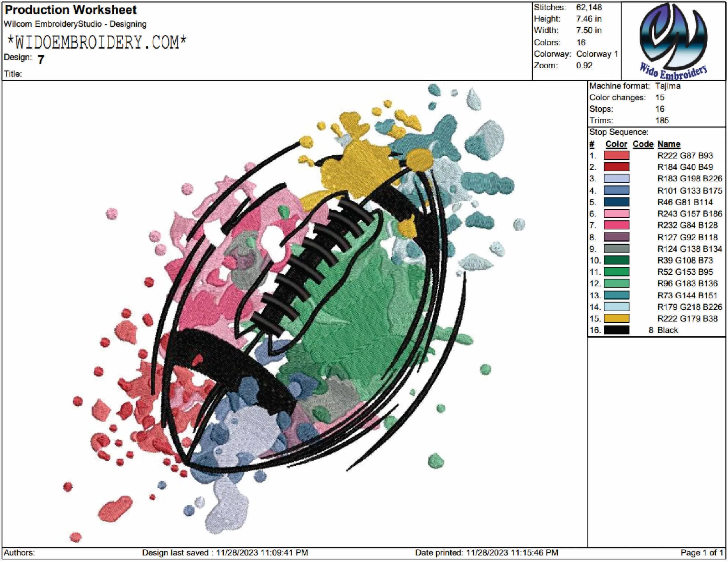Click the Name column header

point(669,144)
